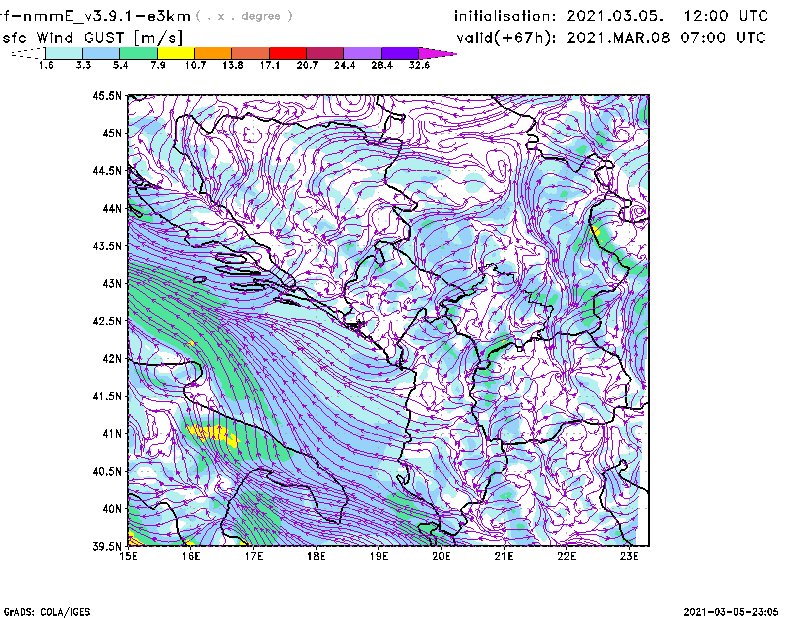Click the small yellow gust spot near 43.7N 22.5E
Screen dimensions: 800x618
(x=595, y=231)
